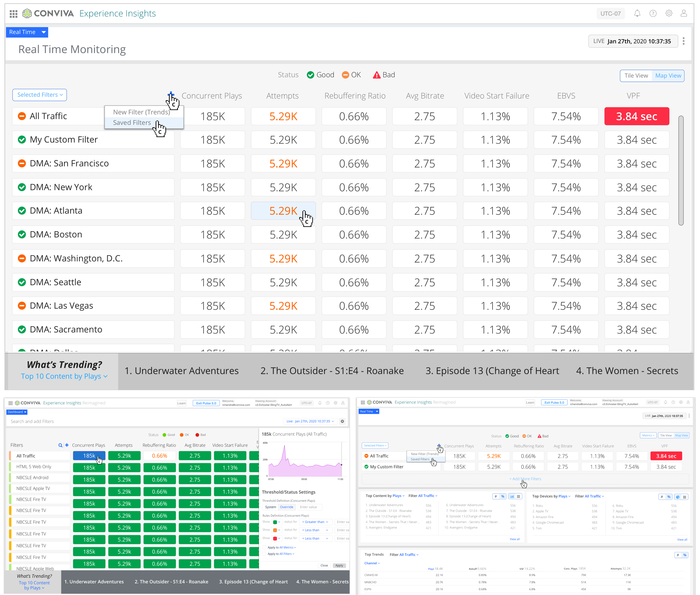Open the Channel dropdown under Top Trends
This screenshot has height=595, width=700.
(372, 564)
